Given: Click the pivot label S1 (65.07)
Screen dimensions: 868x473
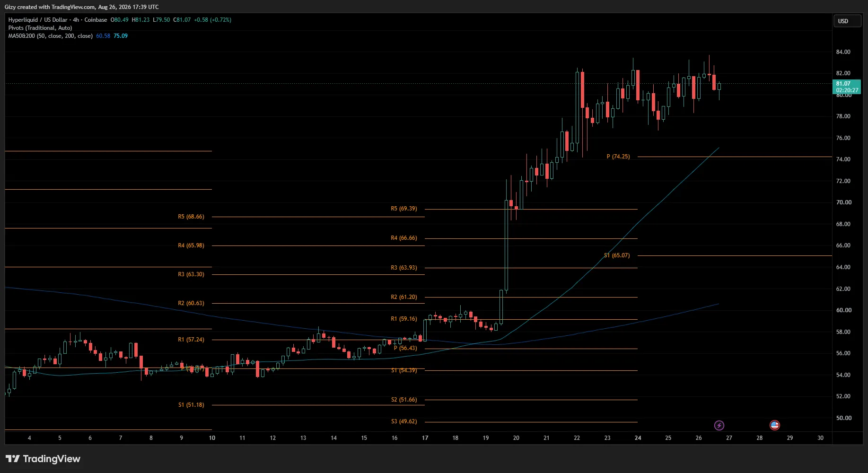Looking at the screenshot, I should pos(617,255).
